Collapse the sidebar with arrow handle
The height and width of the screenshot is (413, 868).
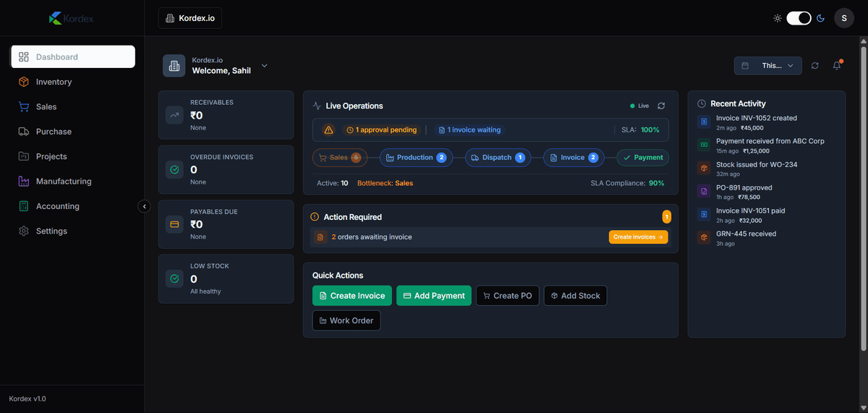tap(144, 206)
